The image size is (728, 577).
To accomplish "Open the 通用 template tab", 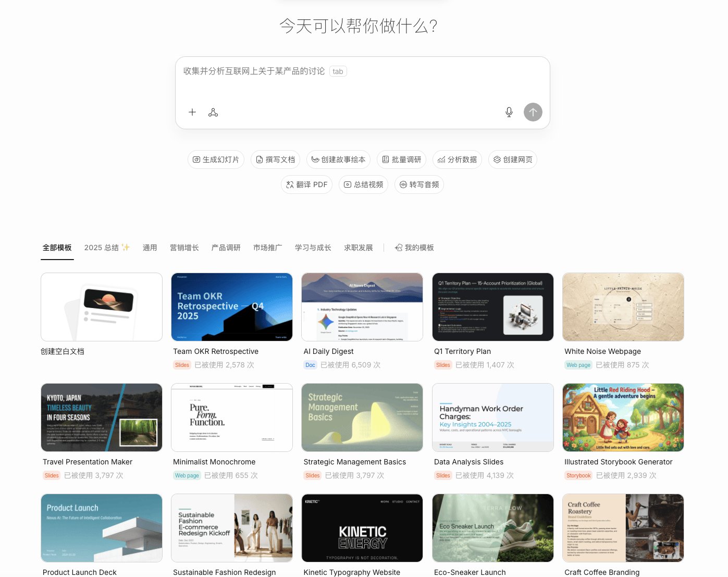I will 150,248.
